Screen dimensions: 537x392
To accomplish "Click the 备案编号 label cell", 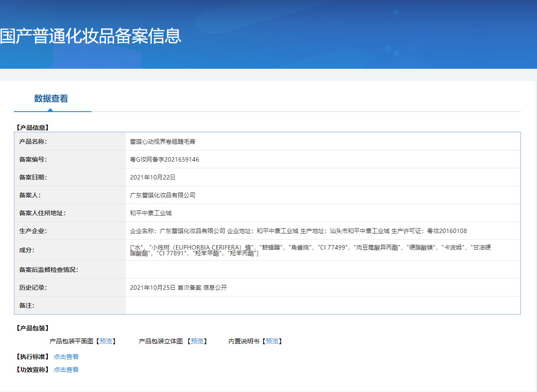I will 70,159.
